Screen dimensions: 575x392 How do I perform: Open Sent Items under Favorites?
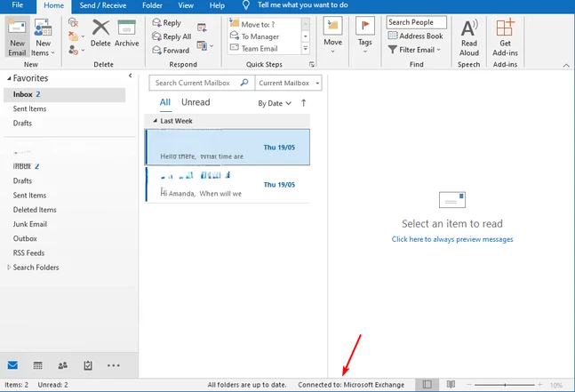29,109
